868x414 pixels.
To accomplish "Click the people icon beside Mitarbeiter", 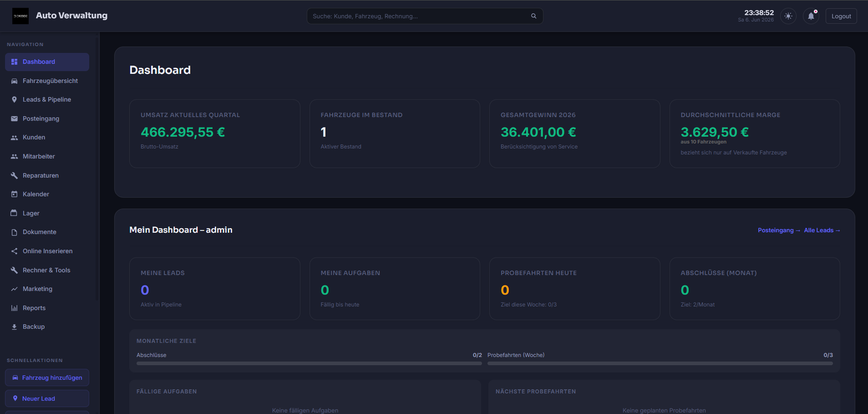I will (15, 156).
